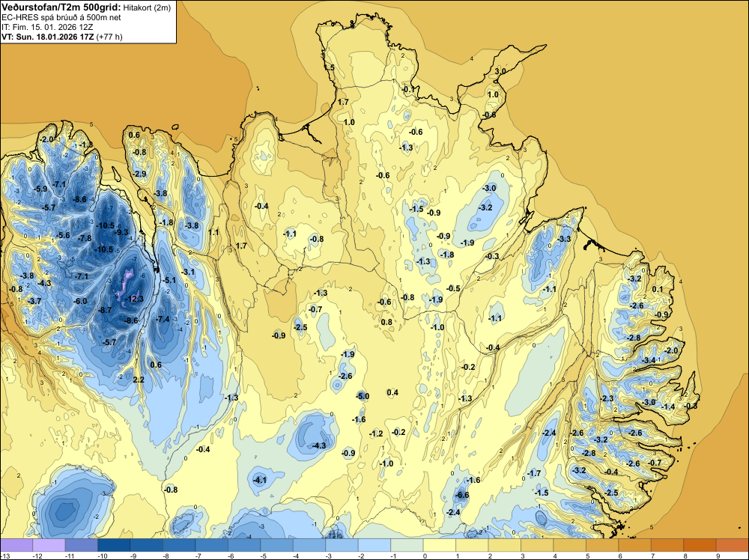Click the map title 'Veðurstofan/T2m 500grid:'
749x560 pixels.
pos(61,7)
